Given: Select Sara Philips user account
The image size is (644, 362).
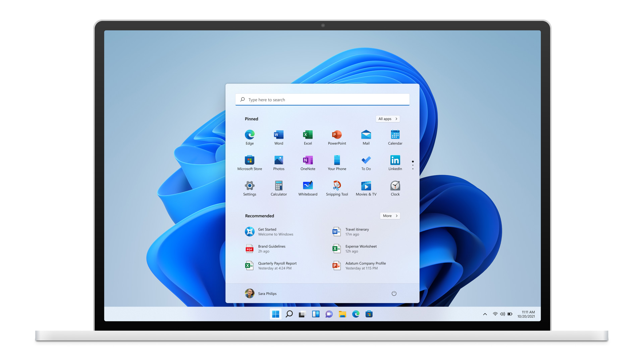Looking at the screenshot, I should [261, 294].
